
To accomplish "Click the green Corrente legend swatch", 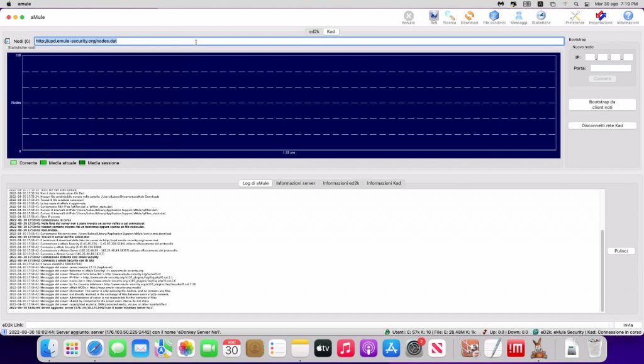I will pos(13,162).
